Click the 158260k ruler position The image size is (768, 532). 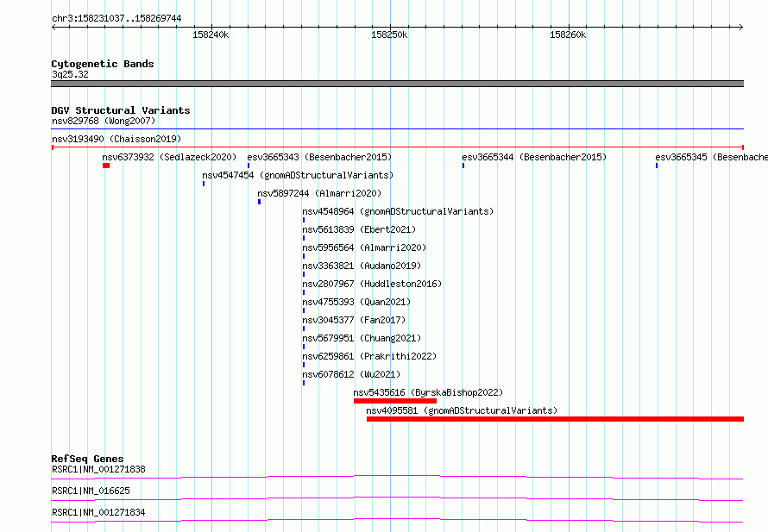568,34
